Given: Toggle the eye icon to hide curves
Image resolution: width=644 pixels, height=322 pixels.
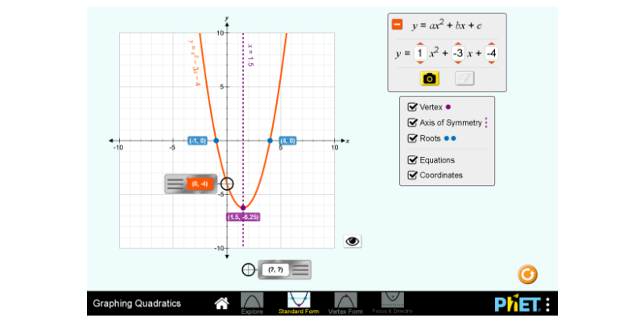Looking at the screenshot, I should pos(353,241).
